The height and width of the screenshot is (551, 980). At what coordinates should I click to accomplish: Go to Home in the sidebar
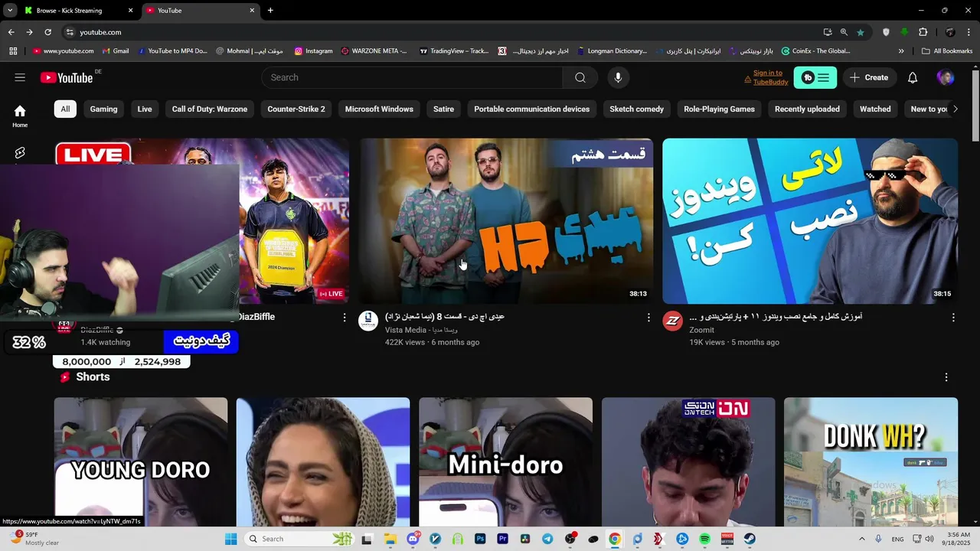(x=20, y=116)
